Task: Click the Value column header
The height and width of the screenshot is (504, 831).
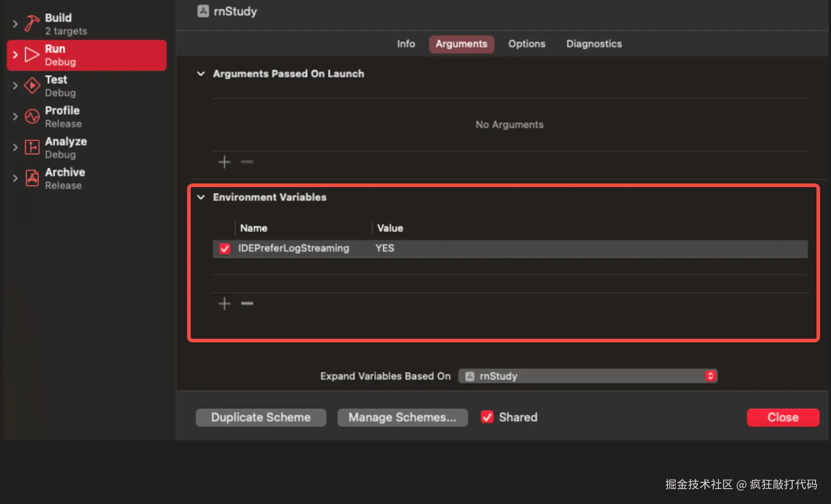Action: 390,228
